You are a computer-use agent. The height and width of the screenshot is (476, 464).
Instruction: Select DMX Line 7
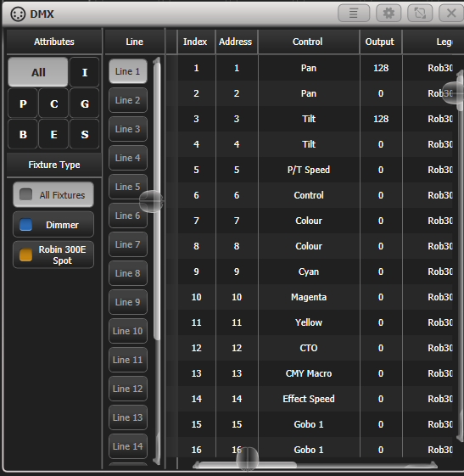pos(128,244)
